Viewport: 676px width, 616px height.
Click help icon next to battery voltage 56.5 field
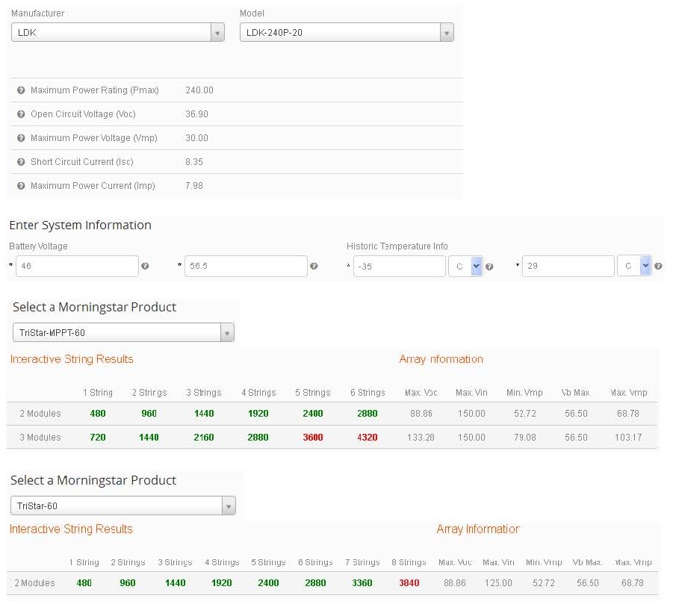[314, 267]
